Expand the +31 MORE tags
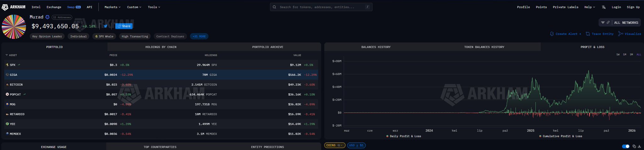The width and height of the screenshot is (644, 150). point(199,36)
